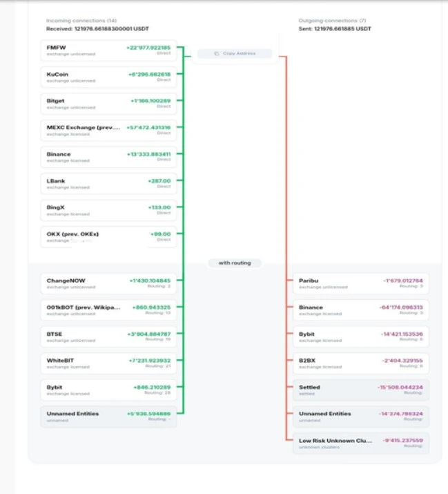Click the B2BX outgoing connection card

361,363
